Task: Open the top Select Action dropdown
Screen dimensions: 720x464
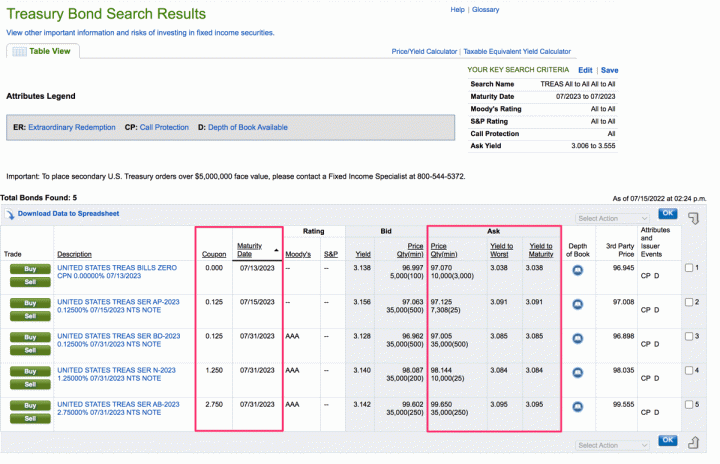Action: pos(612,217)
